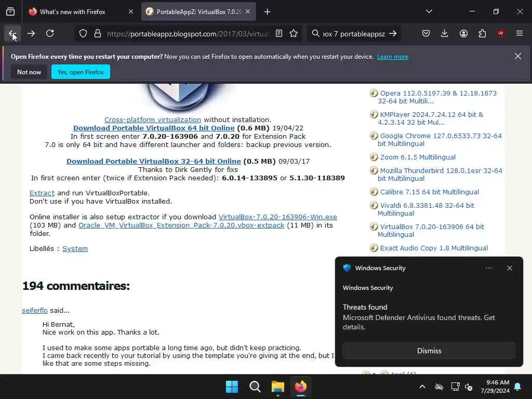532x399 pixels.
Task: Open Save to Pocket icon
Action: [426, 34]
